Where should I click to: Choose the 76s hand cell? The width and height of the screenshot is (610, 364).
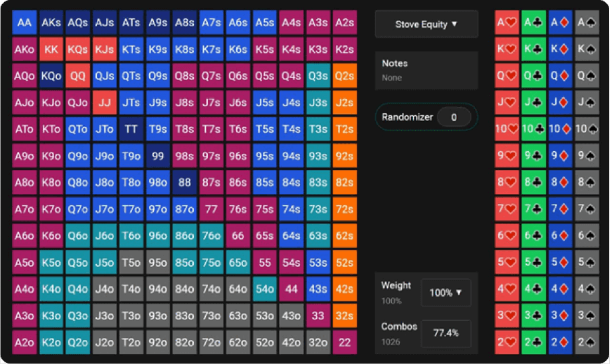pos(238,209)
